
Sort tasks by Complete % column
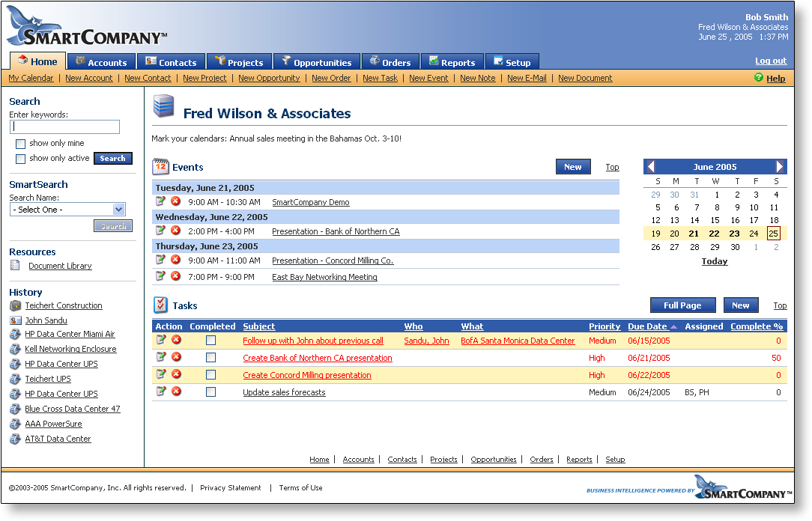click(757, 326)
